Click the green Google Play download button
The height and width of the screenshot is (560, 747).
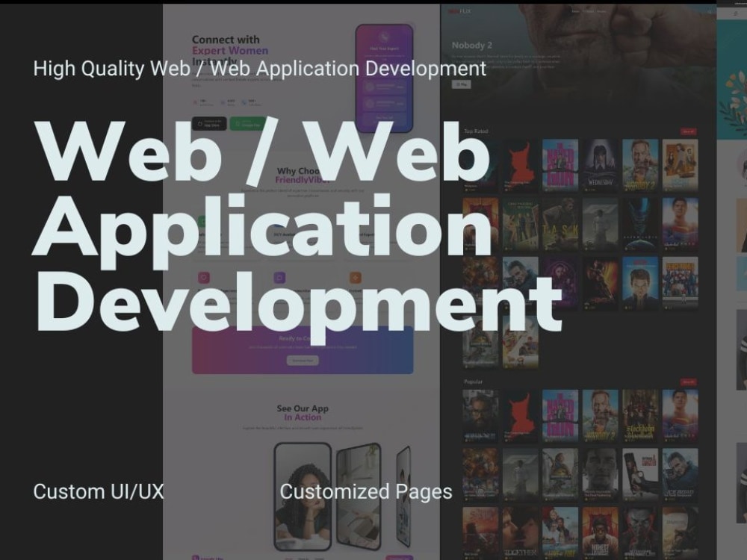pyautogui.click(x=248, y=123)
